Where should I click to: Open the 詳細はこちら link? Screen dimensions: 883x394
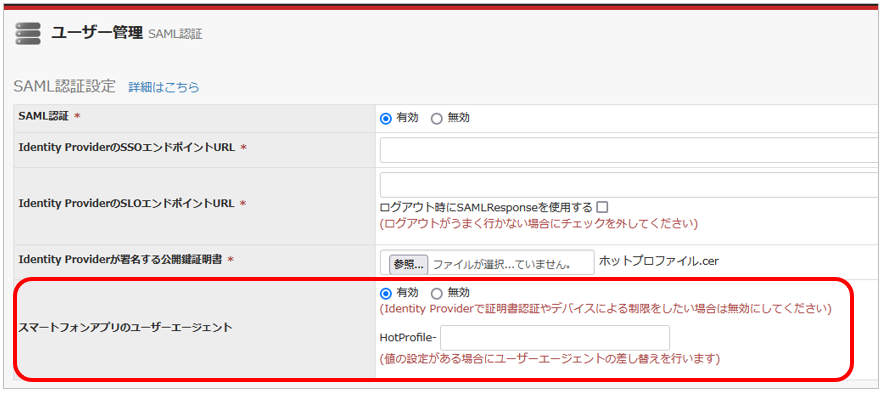point(164,87)
